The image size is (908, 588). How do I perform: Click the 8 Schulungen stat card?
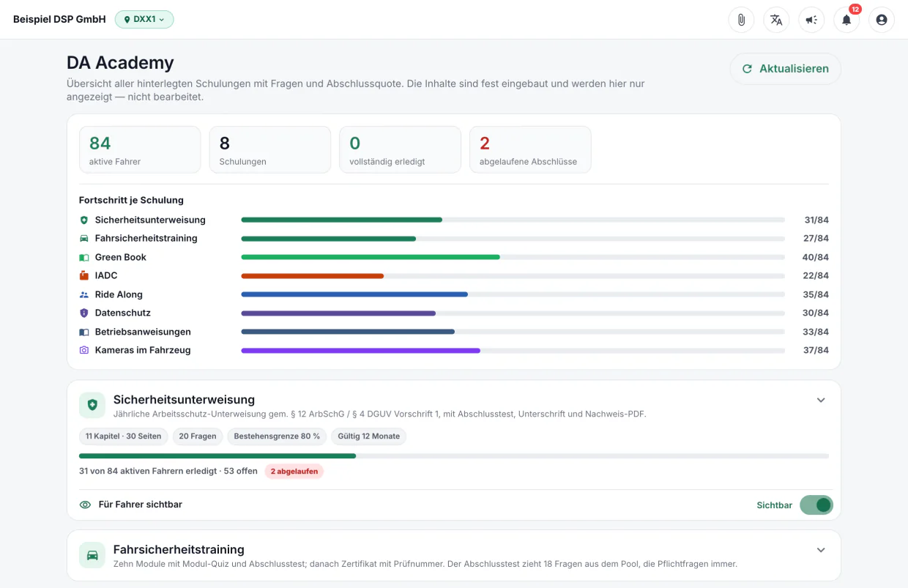pyautogui.click(x=270, y=149)
